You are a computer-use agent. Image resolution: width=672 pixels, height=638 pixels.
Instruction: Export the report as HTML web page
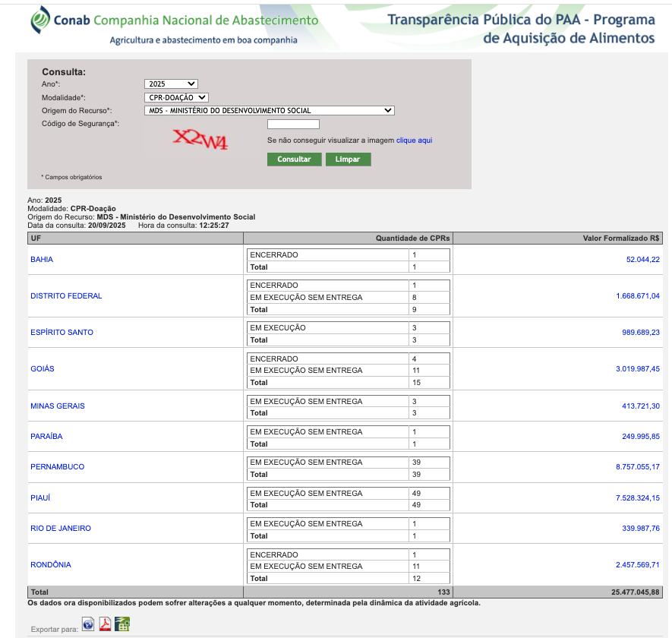pyautogui.click(x=88, y=624)
